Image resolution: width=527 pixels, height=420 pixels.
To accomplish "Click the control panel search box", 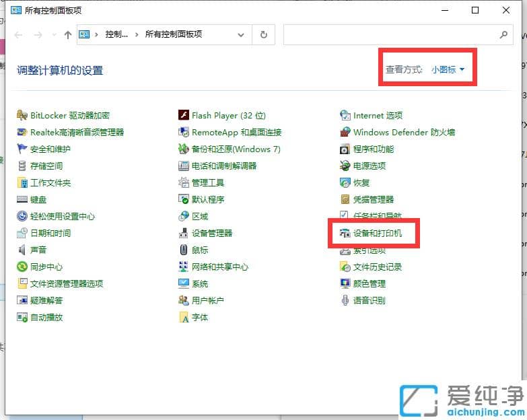I will tap(390, 34).
